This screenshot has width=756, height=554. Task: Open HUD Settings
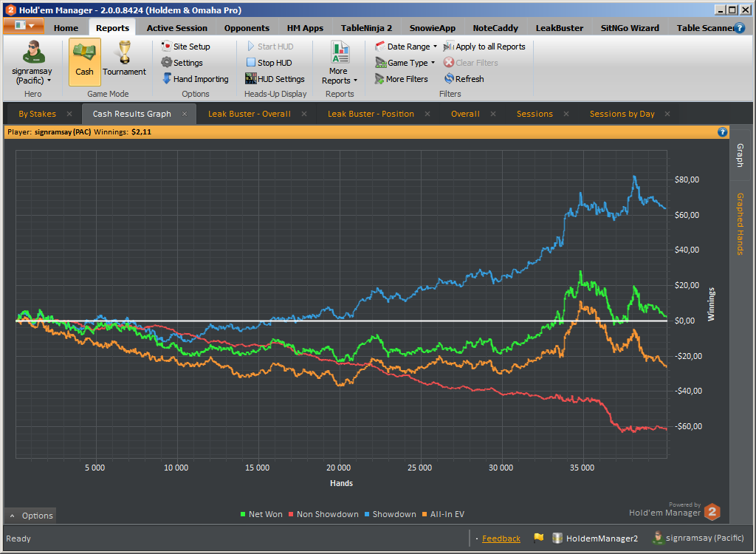pos(275,79)
